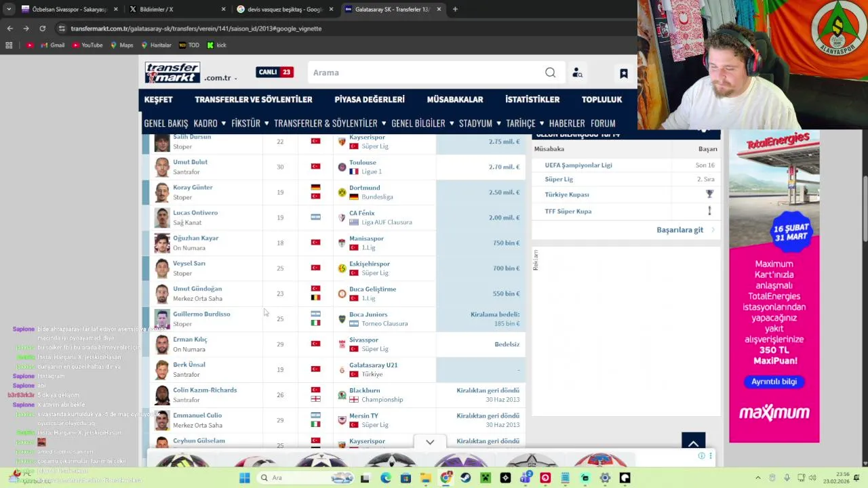This screenshot has width=868, height=488.
Task: Open PİYASA DEĞERLERİ menu
Action: pos(370,99)
